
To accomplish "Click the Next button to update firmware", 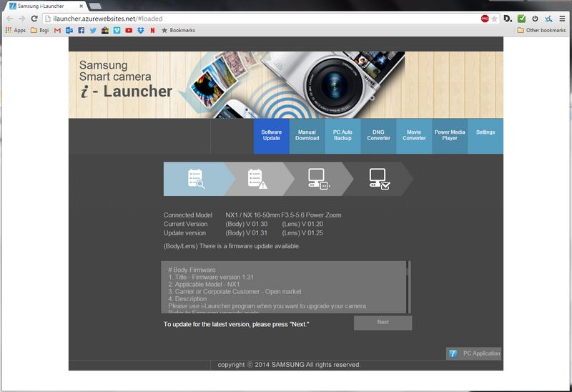I will click(x=383, y=323).
